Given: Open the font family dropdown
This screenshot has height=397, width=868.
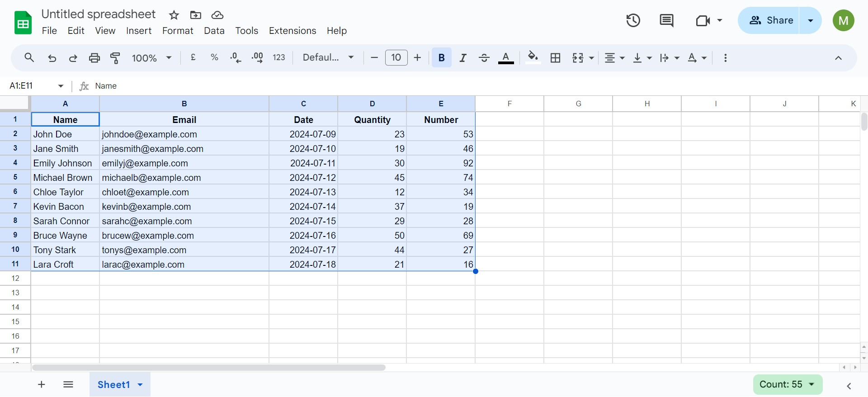Looking at the screenshot, I should (328, 57).
